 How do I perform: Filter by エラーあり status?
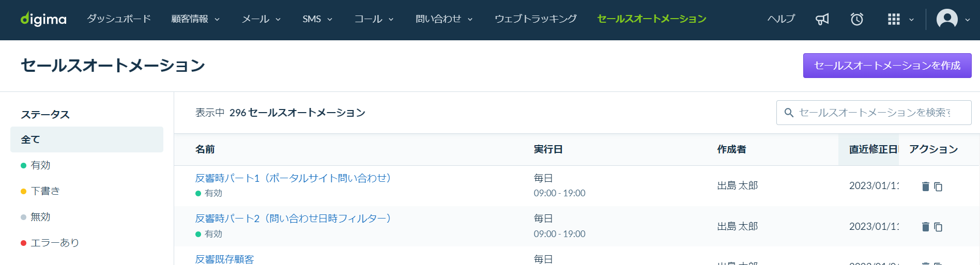[x=54, y=243]
